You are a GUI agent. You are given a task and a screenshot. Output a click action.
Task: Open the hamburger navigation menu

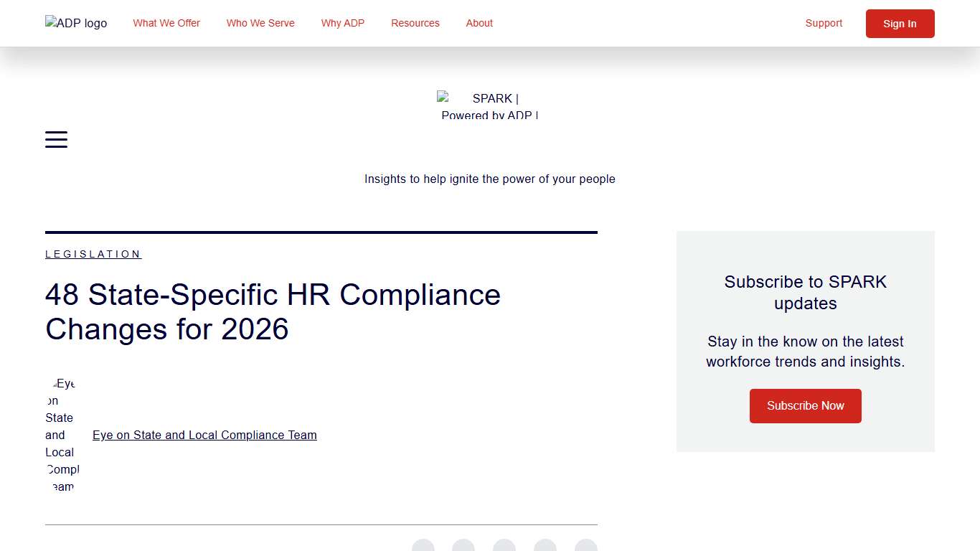click(56, 139)
